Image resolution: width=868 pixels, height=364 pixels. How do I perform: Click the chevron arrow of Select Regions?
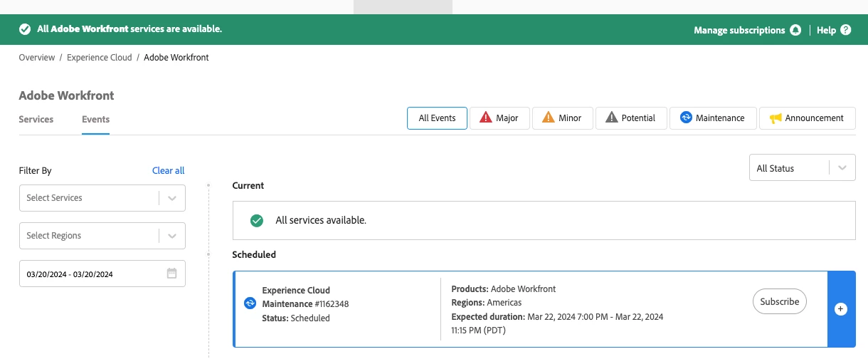172,236
